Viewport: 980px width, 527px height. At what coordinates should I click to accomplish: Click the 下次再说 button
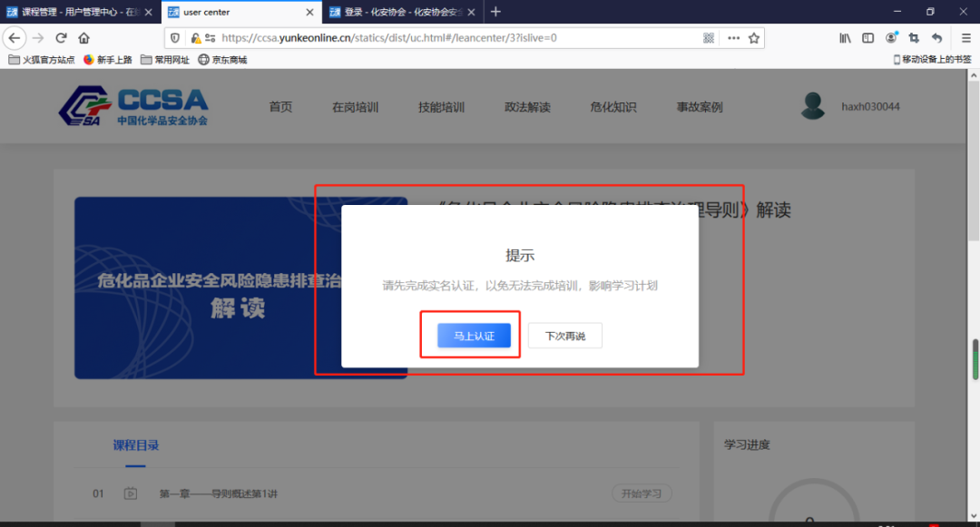tap(565, 336)
